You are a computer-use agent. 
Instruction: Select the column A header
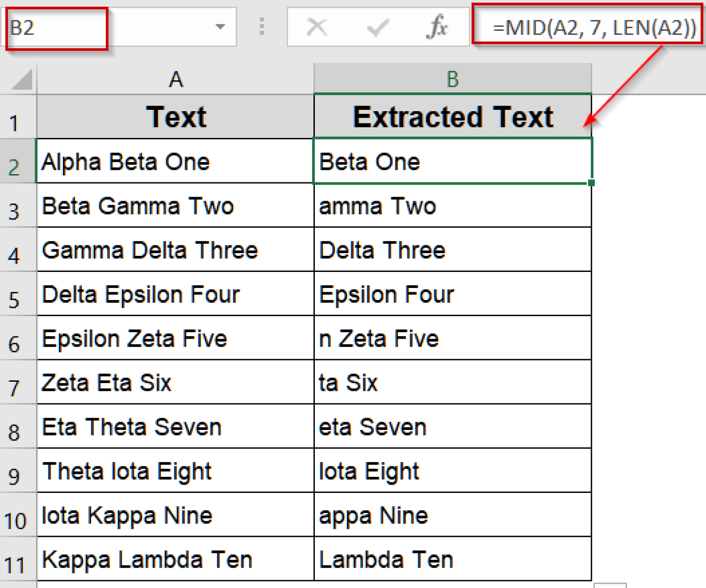pos(176,78)
